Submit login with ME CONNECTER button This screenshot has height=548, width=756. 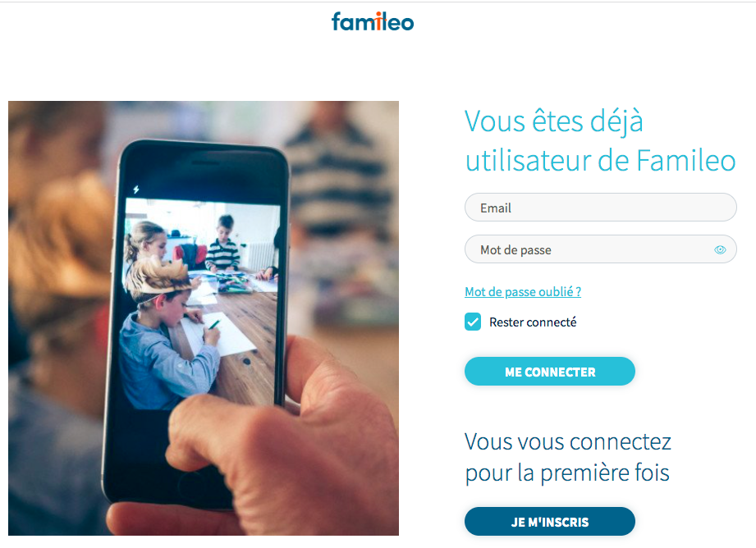(550, 372)
